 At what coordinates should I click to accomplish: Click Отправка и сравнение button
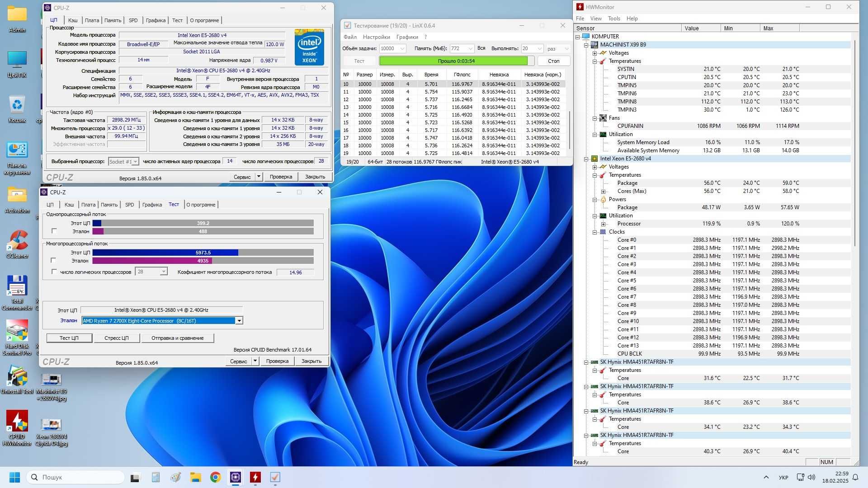(x=177, y=338)
